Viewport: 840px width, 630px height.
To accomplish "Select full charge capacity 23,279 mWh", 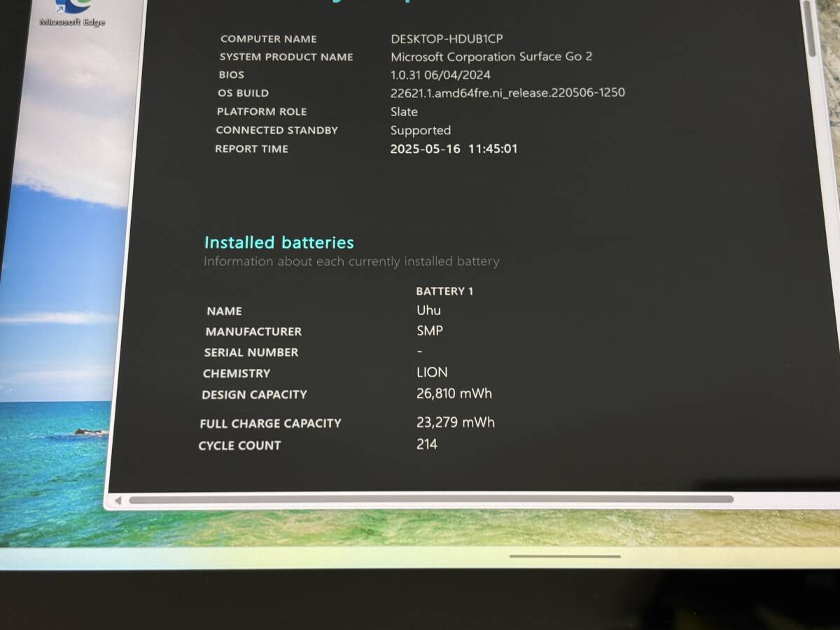I will coord(456,422).
